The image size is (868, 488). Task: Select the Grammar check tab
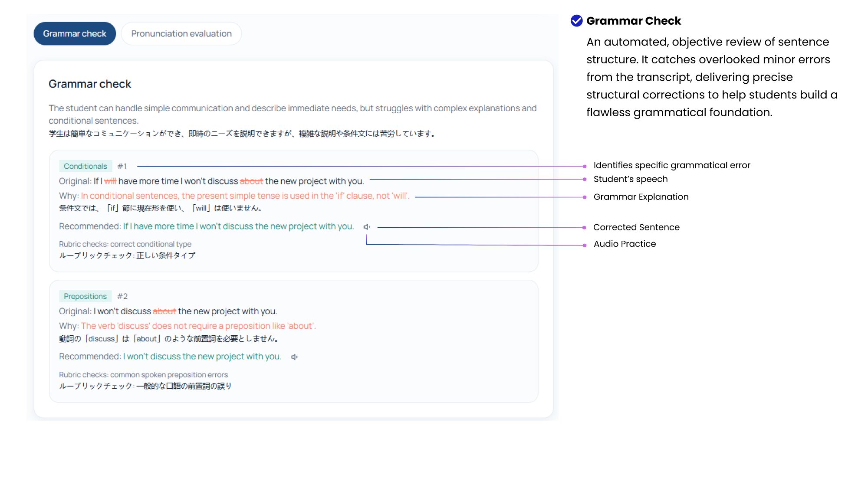pos(75,33)
